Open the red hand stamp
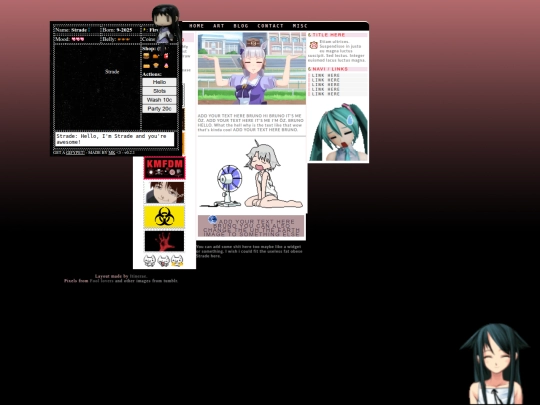Image resolution: width=540 pixels, height=405 pixels. pyautogui.click(x=164, y=241)
